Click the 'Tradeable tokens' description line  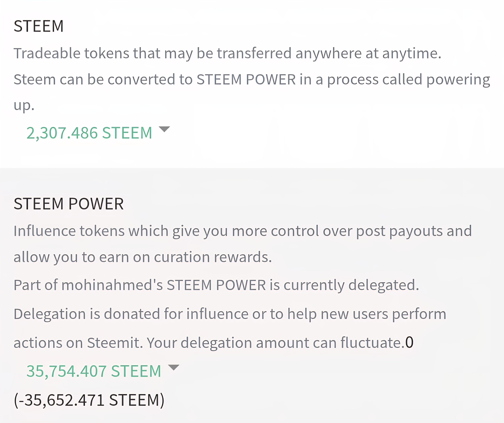point(227,54)
